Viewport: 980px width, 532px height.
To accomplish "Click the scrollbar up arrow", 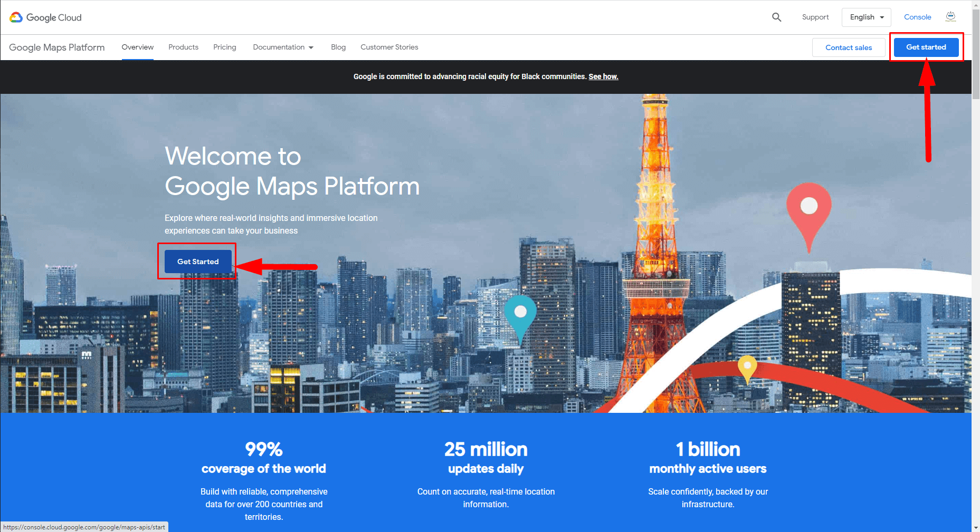I will pos(976,5).
